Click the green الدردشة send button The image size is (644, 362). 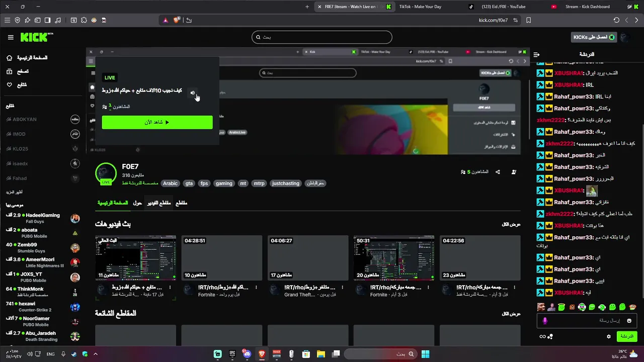point(626,336)
